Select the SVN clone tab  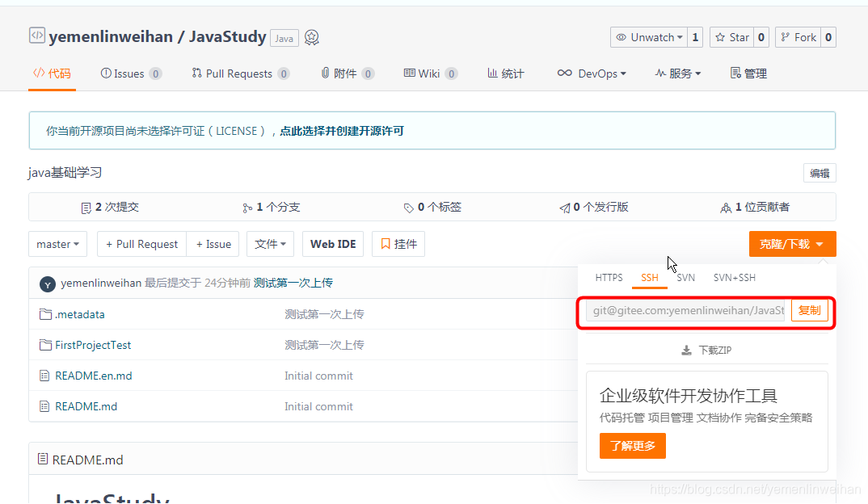coord(686,277)
